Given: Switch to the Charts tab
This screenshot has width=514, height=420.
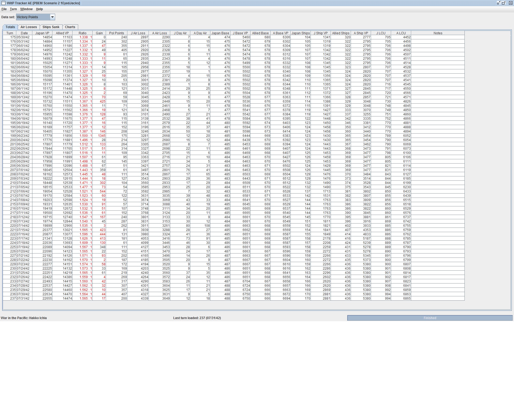Looking at the screenshot, I should coord(70,27).
